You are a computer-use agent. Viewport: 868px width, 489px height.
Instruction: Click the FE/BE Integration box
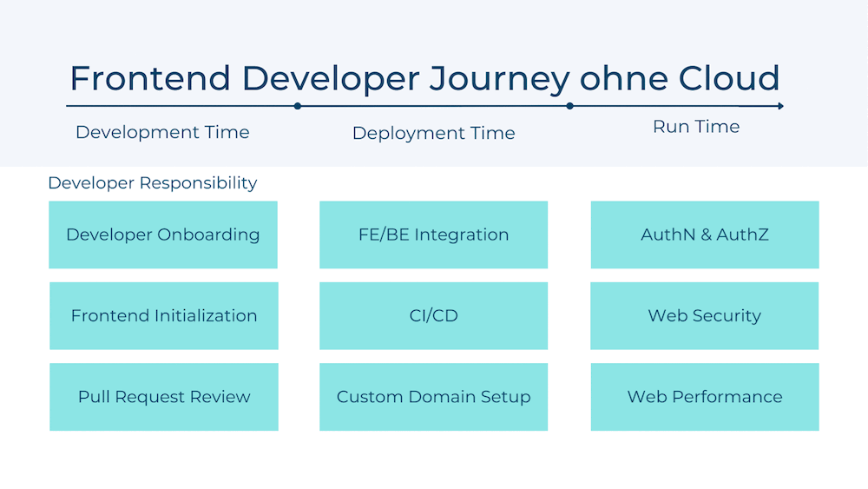433,235
